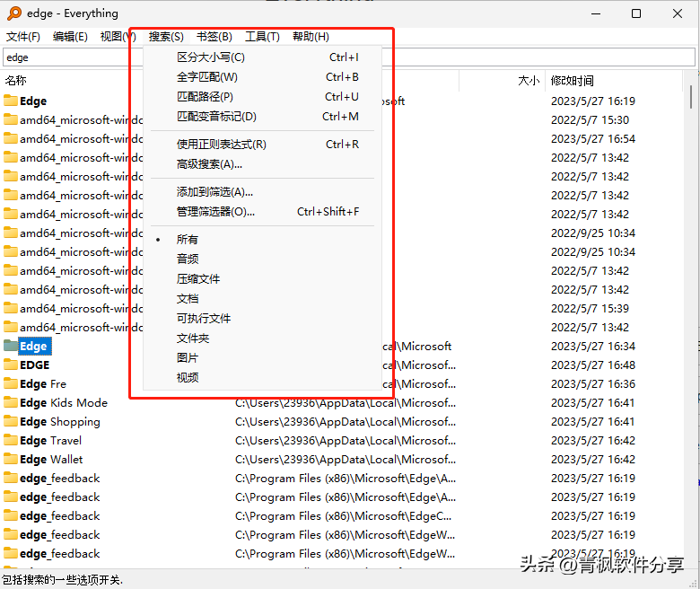This screenshot has height=589, width=700.
Task: Click the Everything magnifier app icon
Action: click(x=14, y=13)
